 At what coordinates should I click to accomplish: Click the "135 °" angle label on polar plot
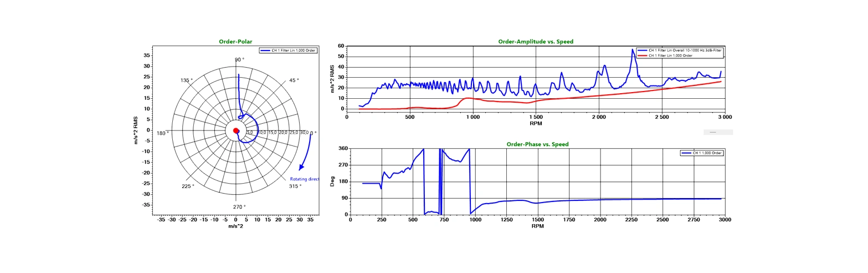click(186, 80)
